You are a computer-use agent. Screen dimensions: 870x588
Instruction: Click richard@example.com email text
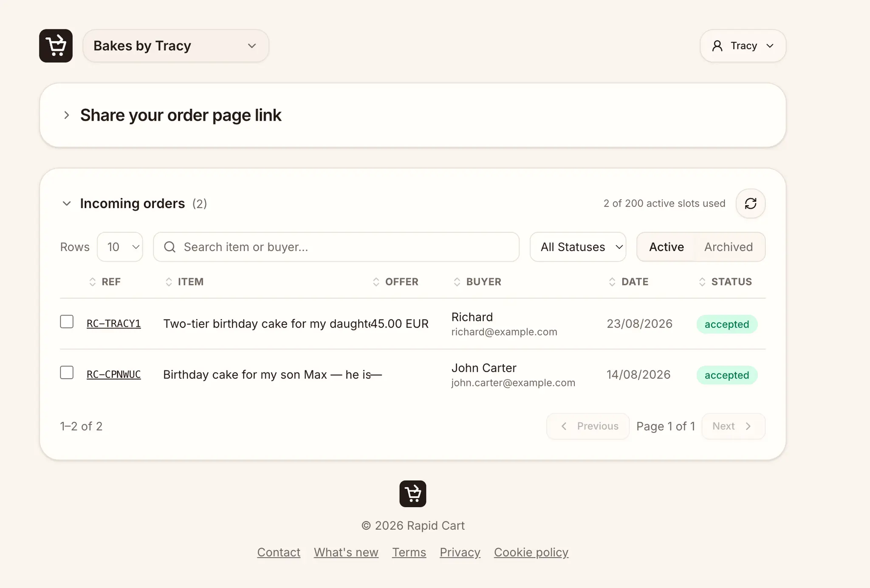pyautogui.click(x=504, y=332)
